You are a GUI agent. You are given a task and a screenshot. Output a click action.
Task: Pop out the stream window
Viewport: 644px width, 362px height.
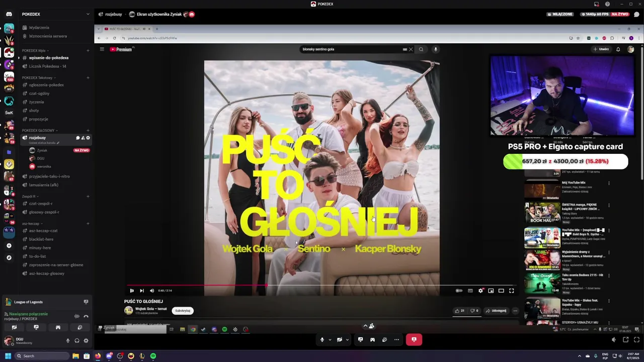pyautogui.click(x=625, y=340)
